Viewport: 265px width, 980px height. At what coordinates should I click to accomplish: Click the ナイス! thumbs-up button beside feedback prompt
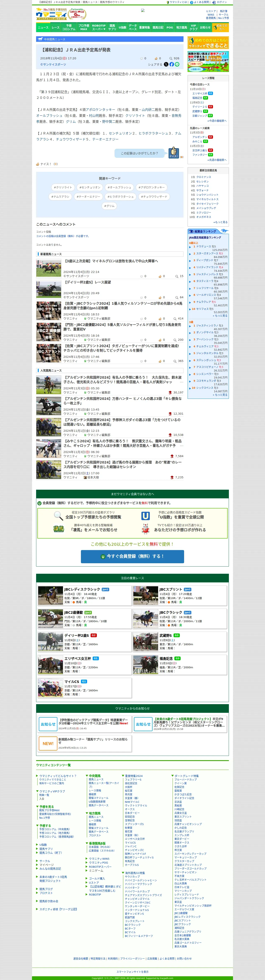pyautogui.click(x=174, y=153)
